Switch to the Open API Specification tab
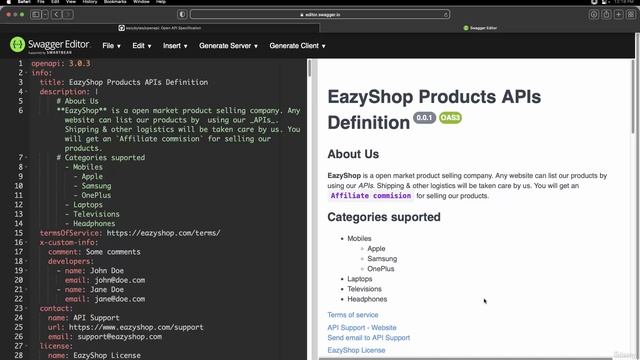 click(x=160, y=28)
